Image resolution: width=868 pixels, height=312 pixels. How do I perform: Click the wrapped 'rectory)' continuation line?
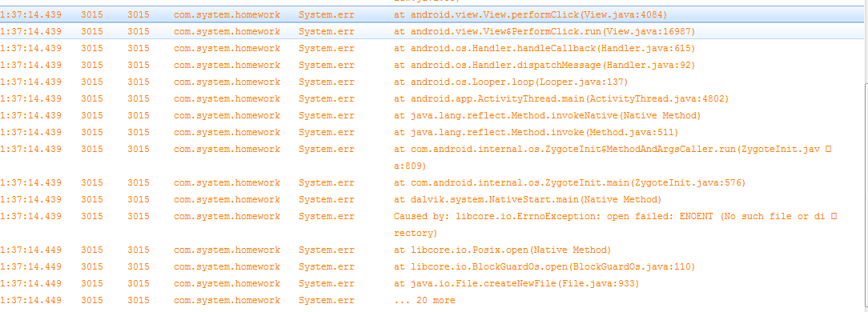click(x=415, y=233)
